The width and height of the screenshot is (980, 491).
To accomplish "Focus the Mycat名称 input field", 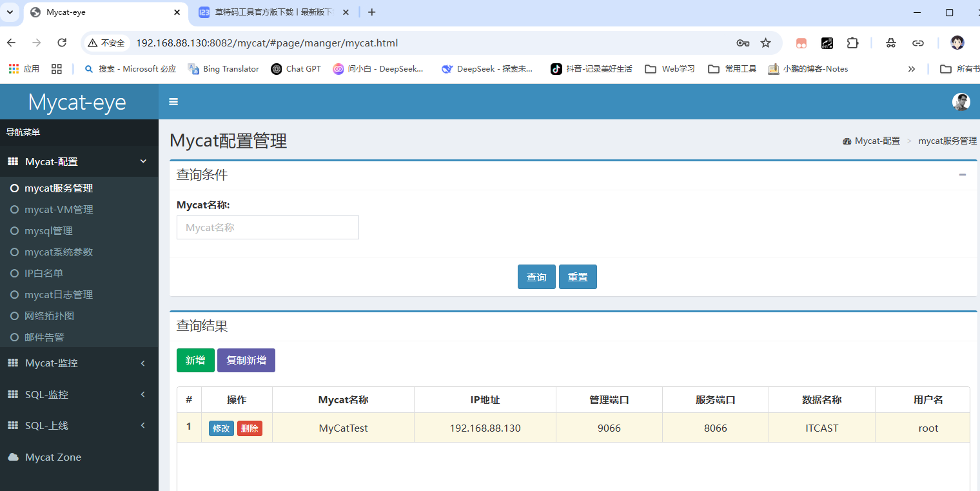I will pos(268,228).
